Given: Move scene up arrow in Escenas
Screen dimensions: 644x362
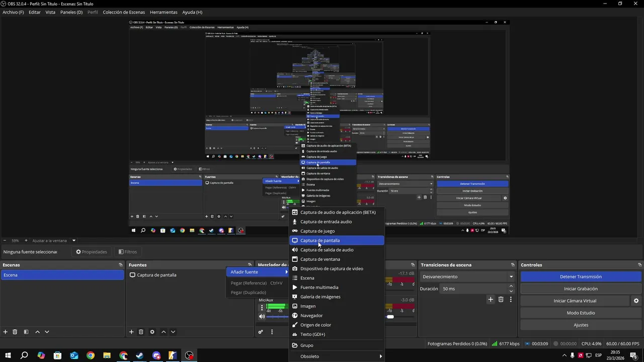Looking at the screenshot, I should (x=37, y=332).
